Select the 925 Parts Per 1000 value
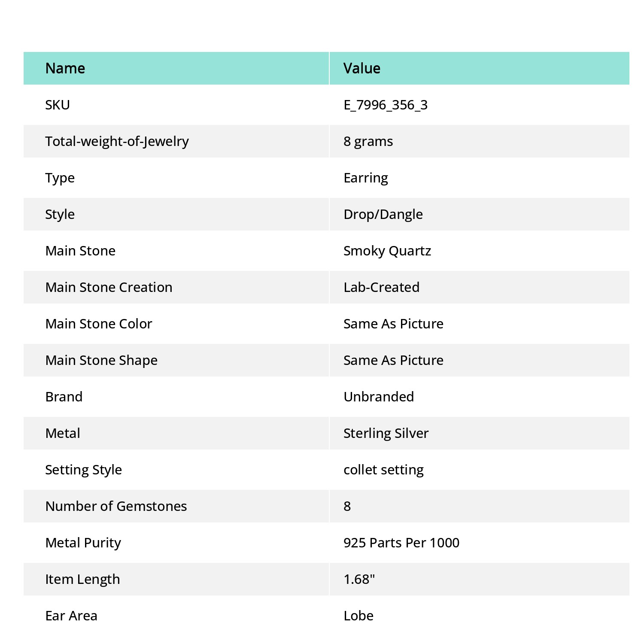The width and height of the screenshot is (644, 644). 401,543
